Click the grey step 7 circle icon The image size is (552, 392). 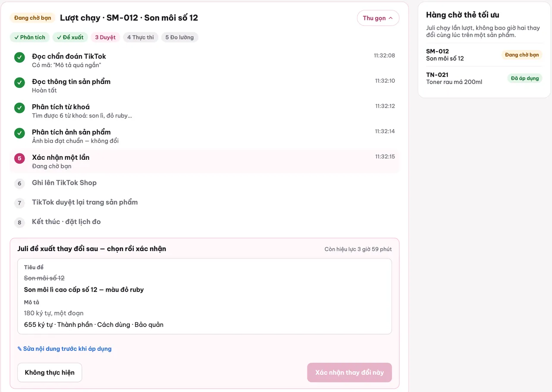point(19,203)
